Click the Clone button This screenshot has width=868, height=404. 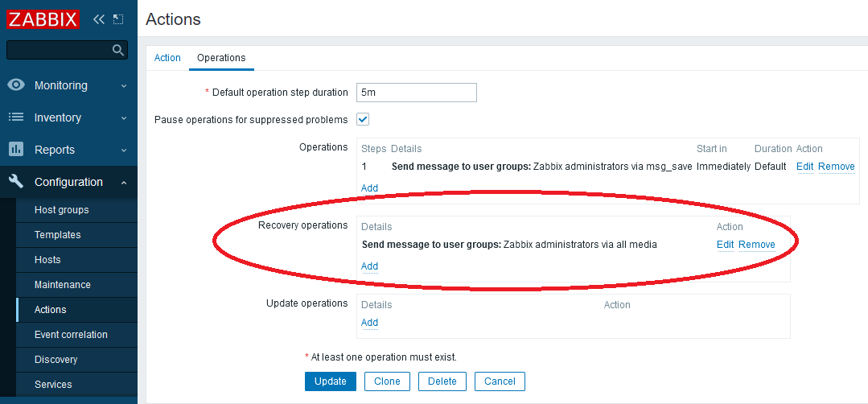(387, 381)
